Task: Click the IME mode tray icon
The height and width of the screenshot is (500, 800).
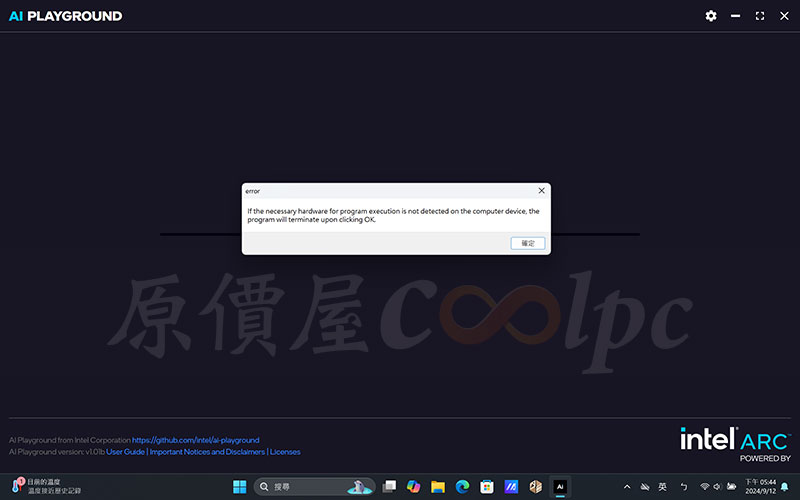Action: tap(684, 487)
